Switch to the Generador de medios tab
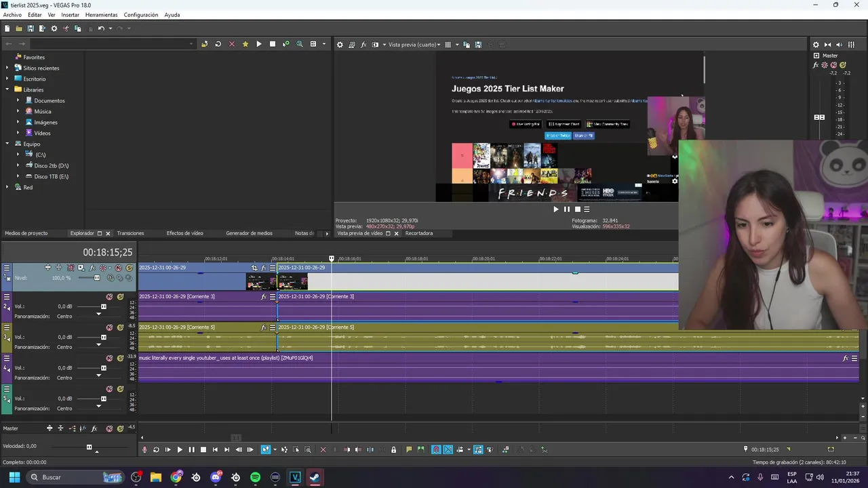The image size is (868, 488). coord(249,233)
